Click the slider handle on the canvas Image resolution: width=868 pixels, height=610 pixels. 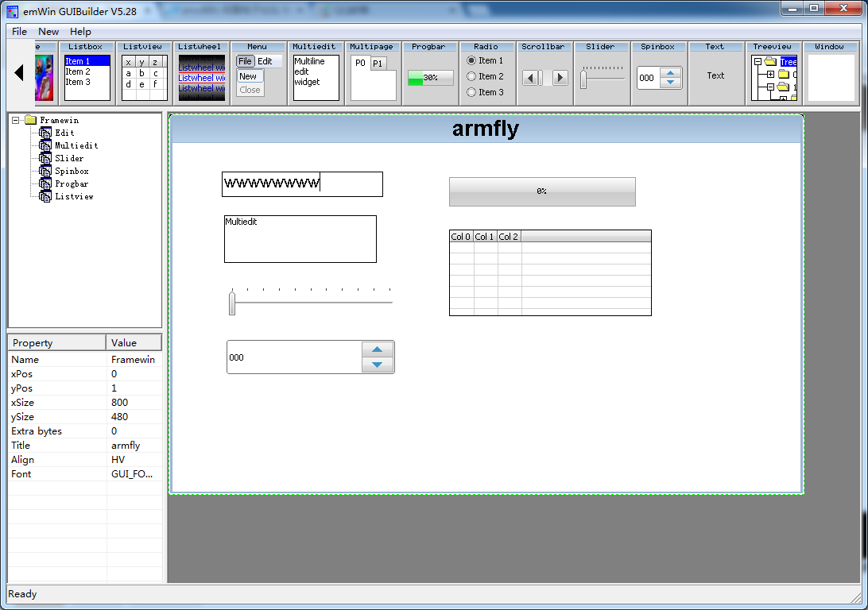(x=232, y=303)
